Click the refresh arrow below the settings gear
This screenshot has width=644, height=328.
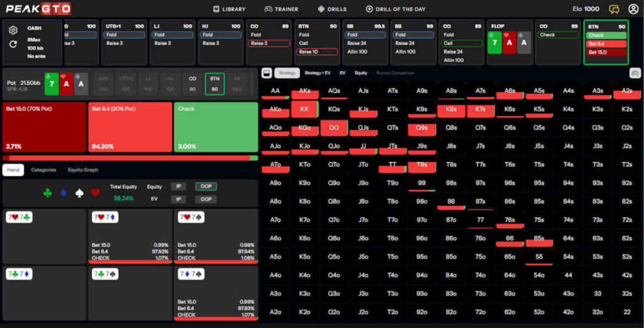coord(13,44)
